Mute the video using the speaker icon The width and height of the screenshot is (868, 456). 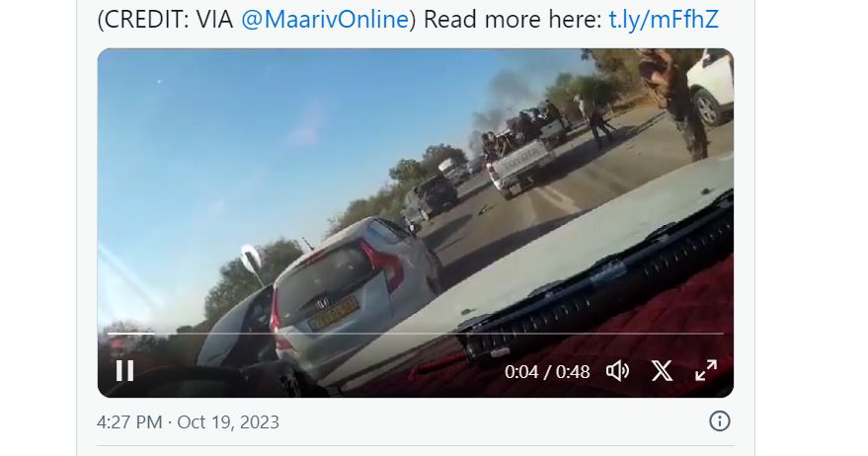click(618, 371)
